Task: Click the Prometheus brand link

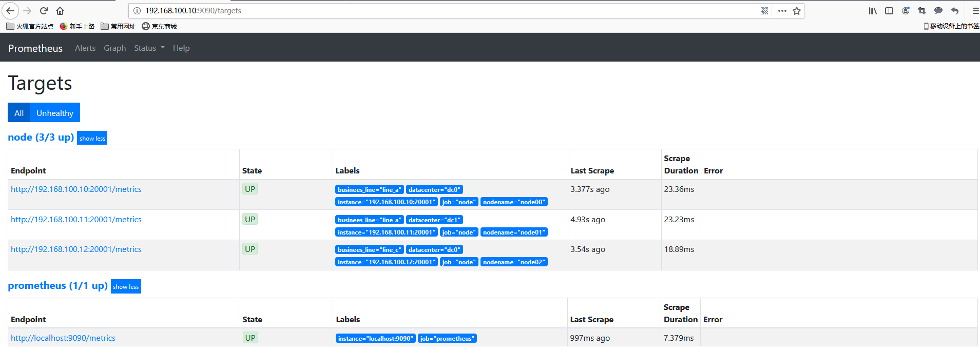Action: pos(35,48)
